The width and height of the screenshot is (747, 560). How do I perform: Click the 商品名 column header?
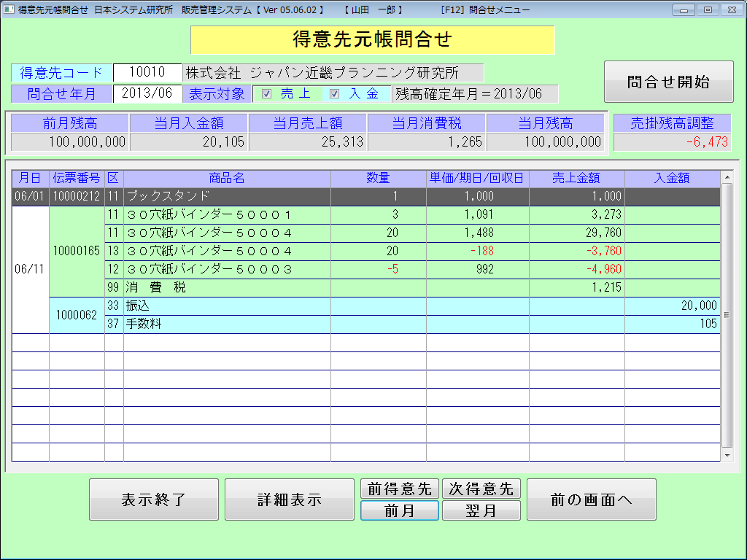(x=228, y=178)
